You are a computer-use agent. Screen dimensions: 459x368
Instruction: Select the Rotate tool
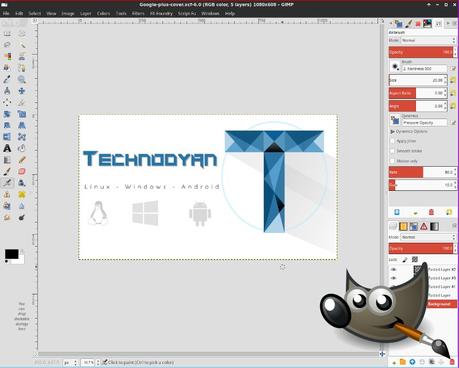(7, 114)
